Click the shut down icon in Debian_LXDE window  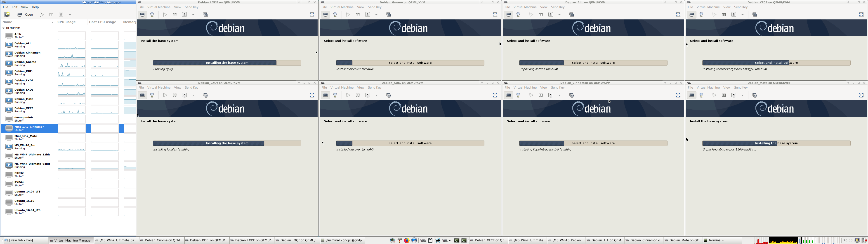coord(185,14)
